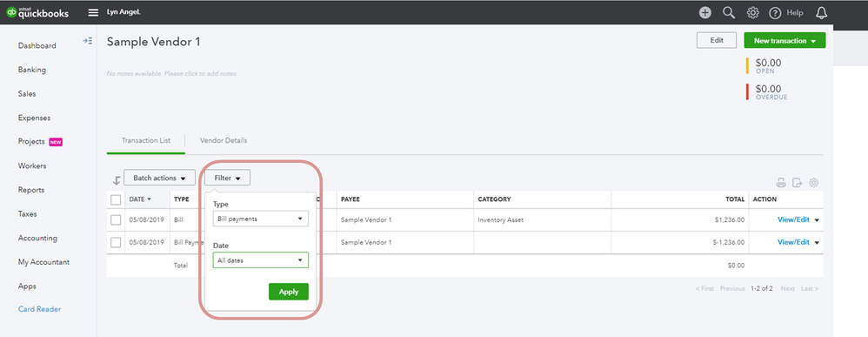The image size is (868, 337).
Task: Click the PAYEE column header
Action: (x=351, y=199)
